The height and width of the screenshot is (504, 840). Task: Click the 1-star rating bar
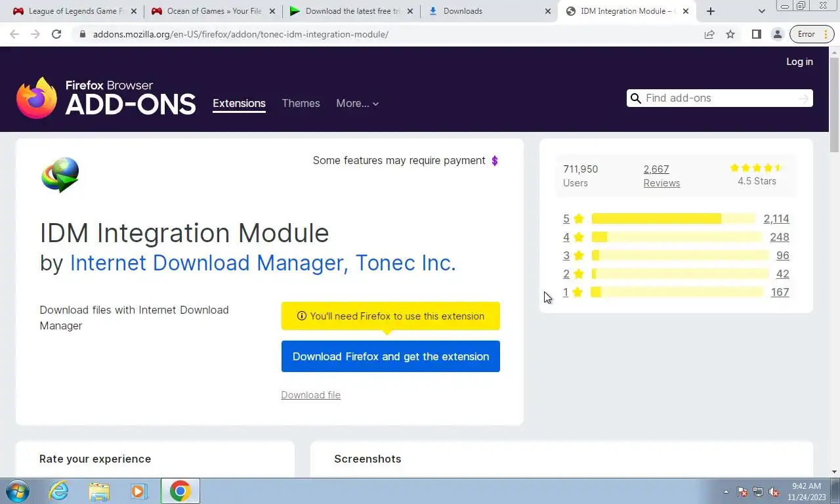pos(677,293)
